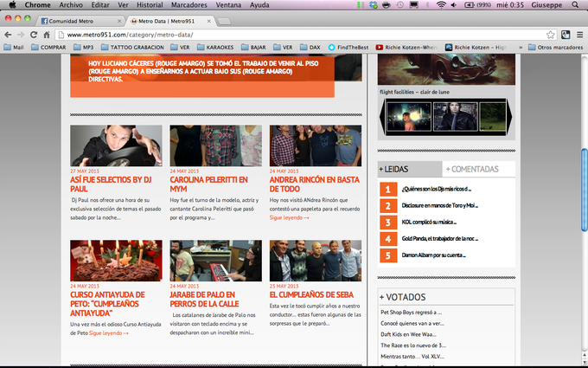Click the translate extension icon
Viewport: 588px width, 368px height.
click(566, 35)
